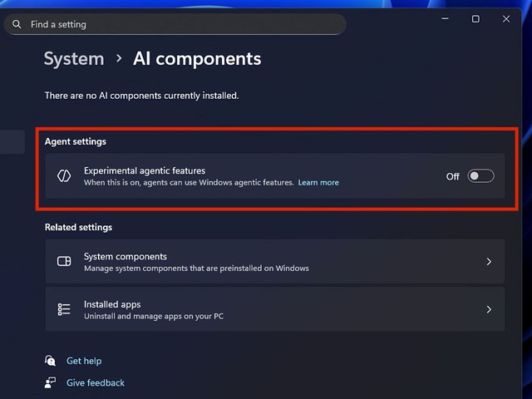Go back to System in breadcrumb
Image resolution: width=532 pixels, height=399 pixels.
[x=74, y=59]
